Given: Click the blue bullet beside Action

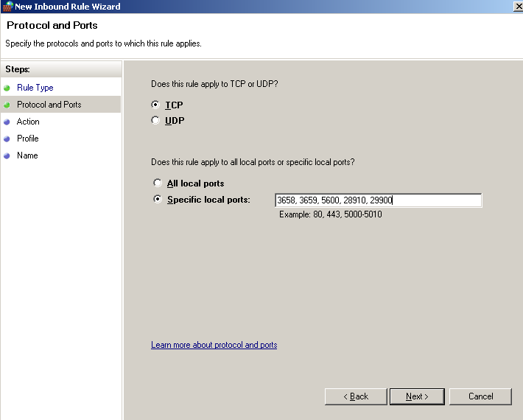Looking at the screenshot, I should tap(7, 122).
